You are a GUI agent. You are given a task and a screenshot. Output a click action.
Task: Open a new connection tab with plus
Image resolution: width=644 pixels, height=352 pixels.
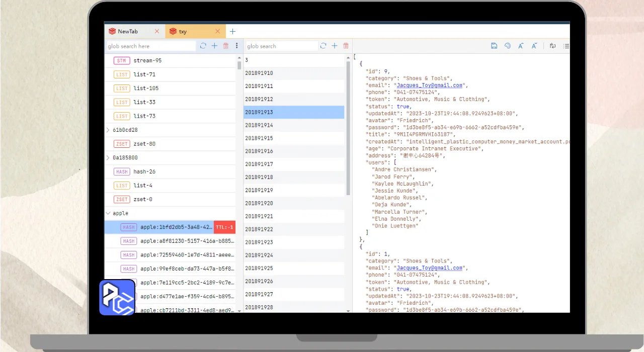232,31
